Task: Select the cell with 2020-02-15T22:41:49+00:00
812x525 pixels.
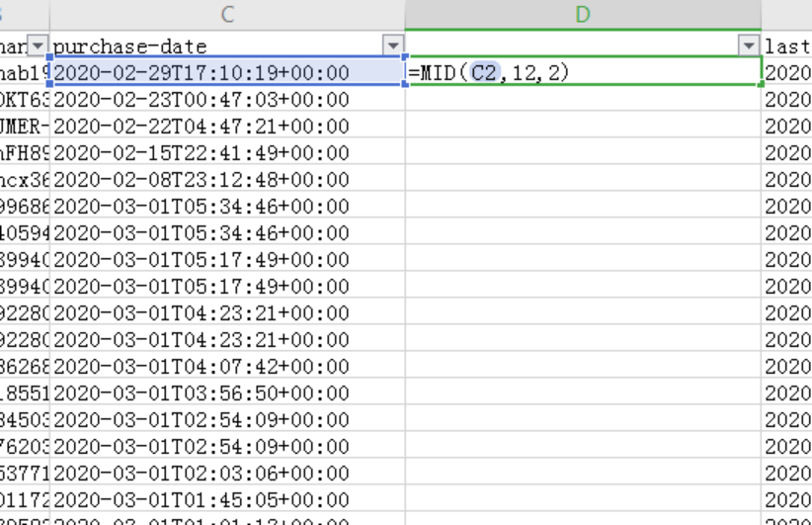Action: [x=225, y=152]
